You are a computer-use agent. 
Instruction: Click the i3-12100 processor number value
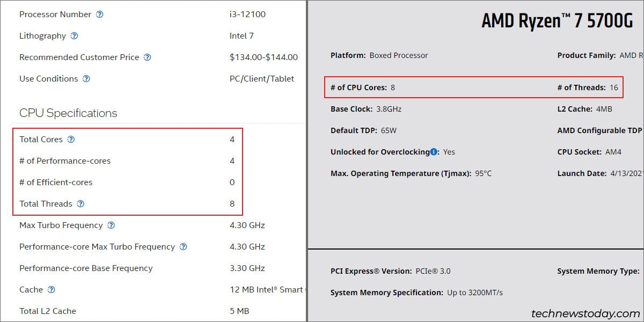(x=247, y=14)
